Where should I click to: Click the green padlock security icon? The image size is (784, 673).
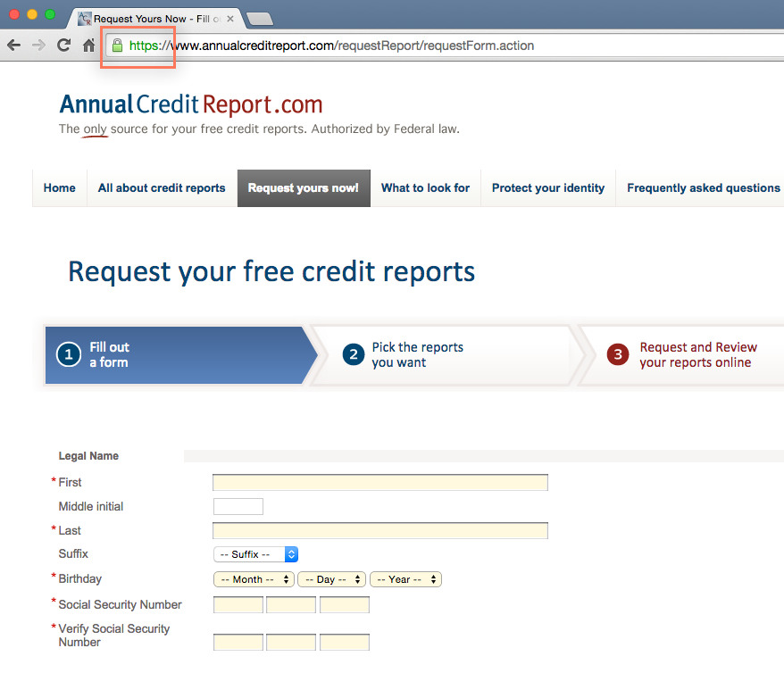point(116,45)
